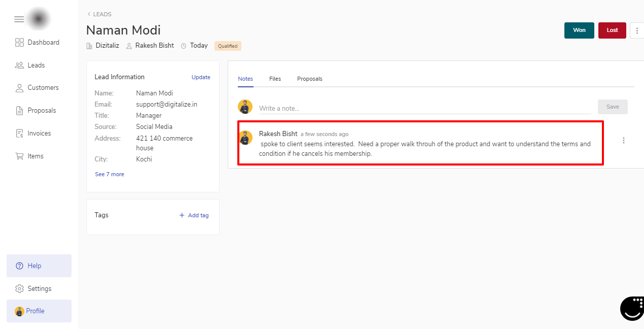The height and width of the screenshot is (329, 644).
Task: Select the Items cart icon
Action: pos(20,156)
